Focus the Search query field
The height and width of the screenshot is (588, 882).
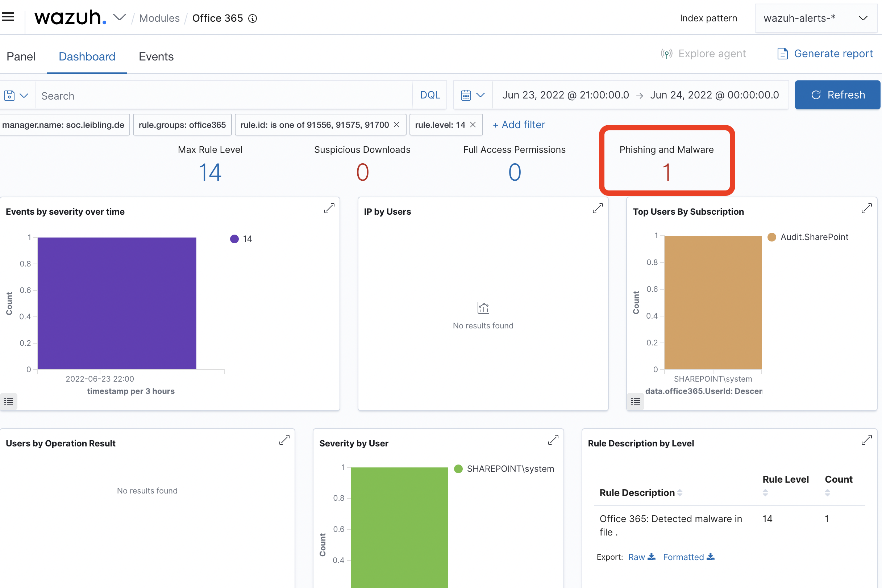pyautogui.click(x=224, y=96)
